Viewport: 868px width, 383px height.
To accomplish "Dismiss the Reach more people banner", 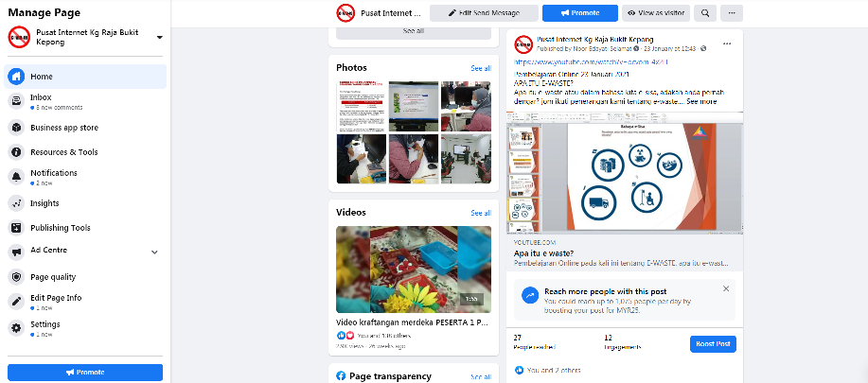I will click(726, 288).
